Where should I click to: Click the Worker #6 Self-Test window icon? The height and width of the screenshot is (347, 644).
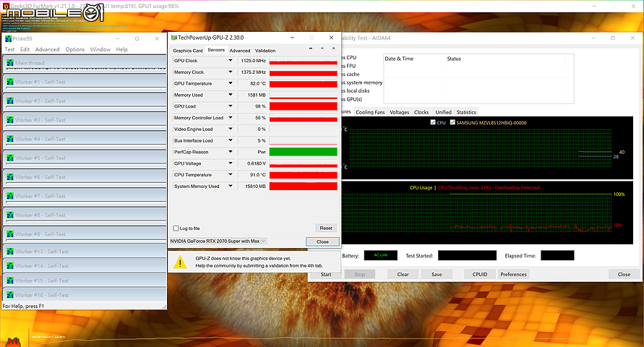pyautogui.click(x=10, y=177)
